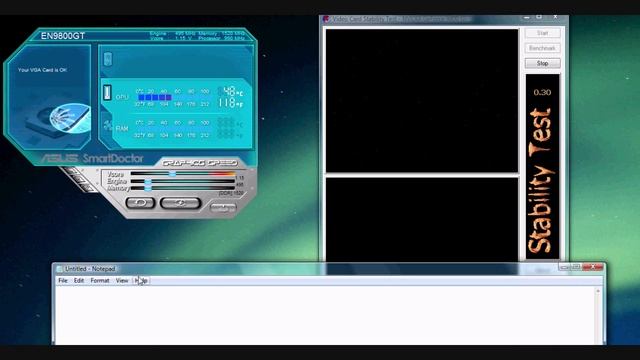Viewport: 640px width, 360px height.
Task: Click the lower black render view in Stability Test
Action: (x=422, y=220)
